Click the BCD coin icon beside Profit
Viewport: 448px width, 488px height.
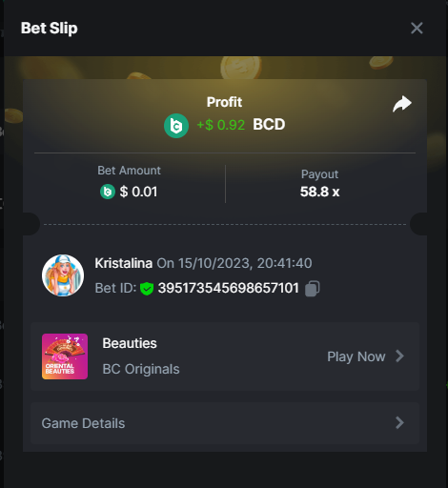tap(176, 126)
